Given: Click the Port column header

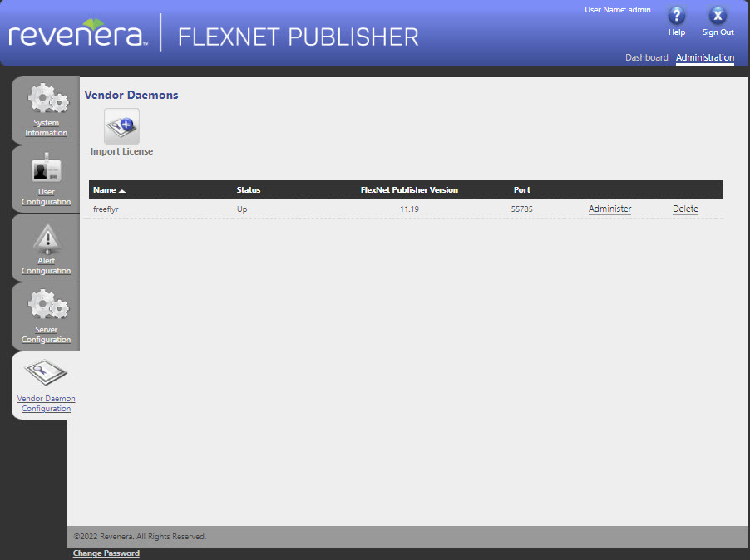Looking at the screenshot, I should (522, 190).
